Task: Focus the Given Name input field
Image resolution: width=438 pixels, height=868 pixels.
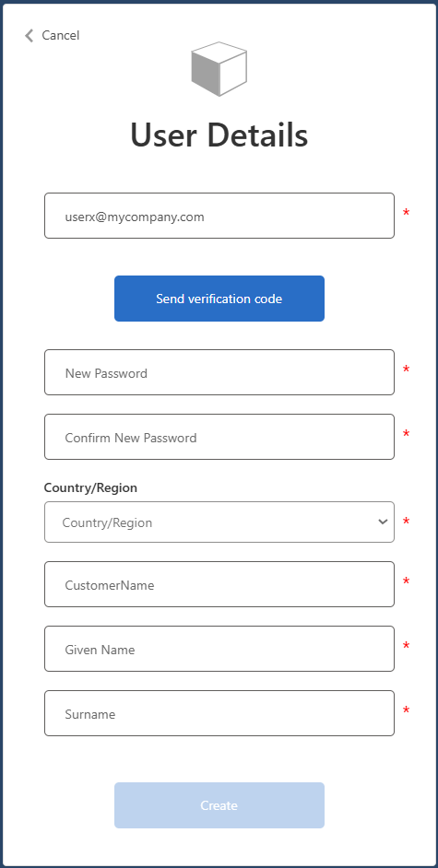Action: coord(219,649)
